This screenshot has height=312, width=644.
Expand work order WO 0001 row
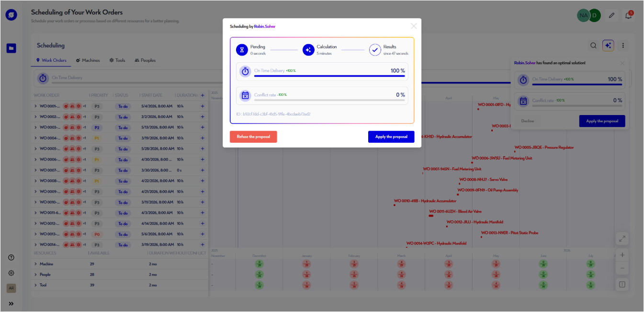[x=36, y=106]
